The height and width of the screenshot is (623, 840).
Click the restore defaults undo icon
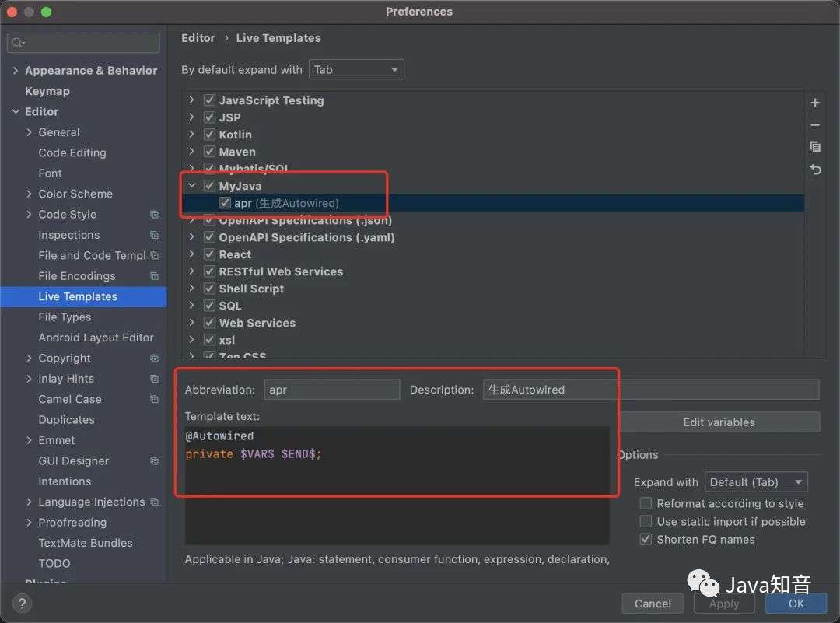point(815,170)
